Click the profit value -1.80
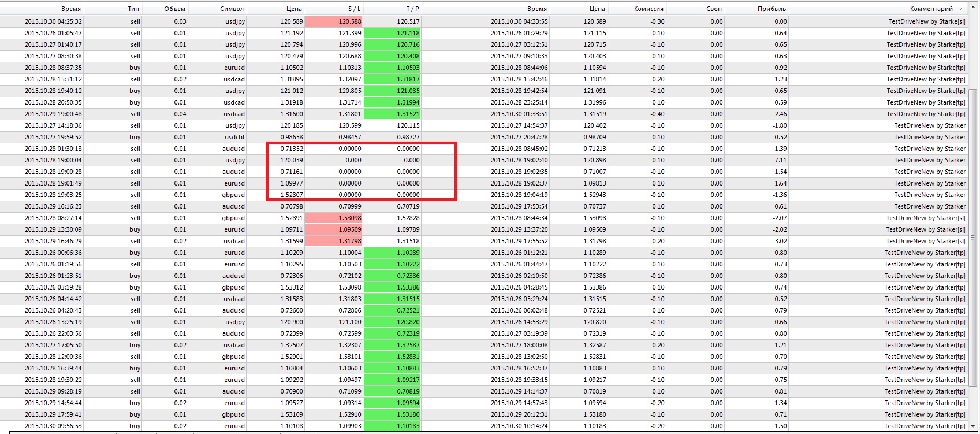 tap(780, 125)
